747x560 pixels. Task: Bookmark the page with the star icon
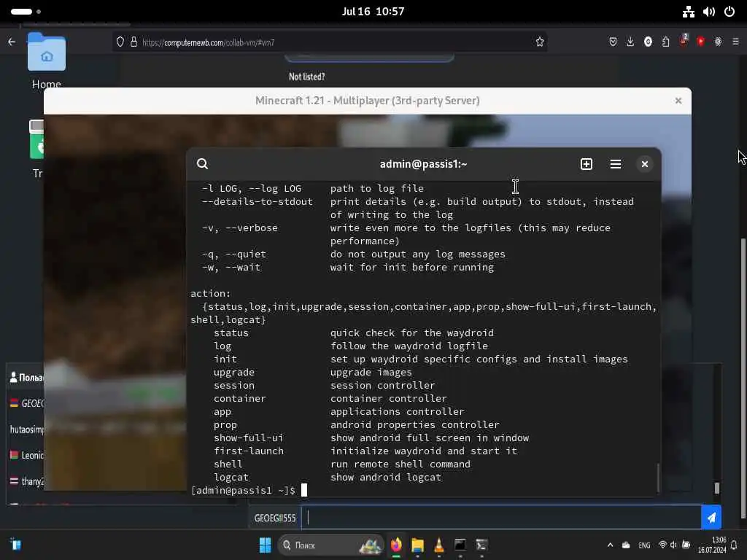pyautogui.click(x=539, y=42)
